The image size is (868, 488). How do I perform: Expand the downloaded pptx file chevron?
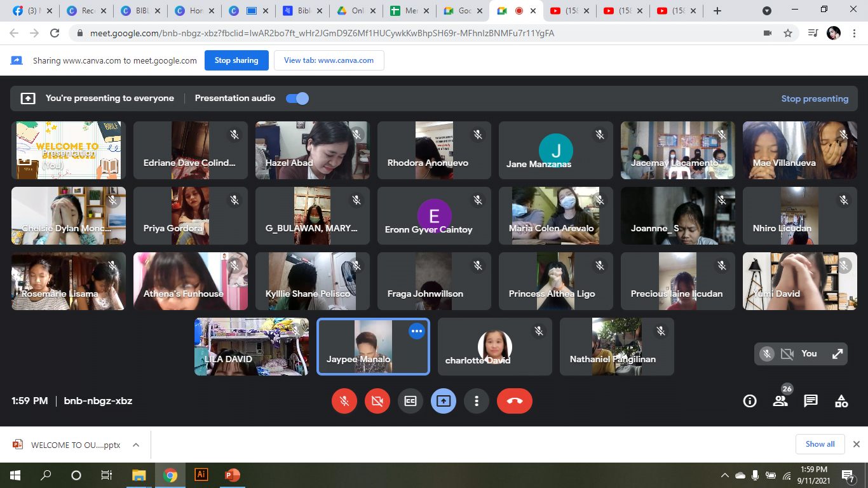(136, 445)
